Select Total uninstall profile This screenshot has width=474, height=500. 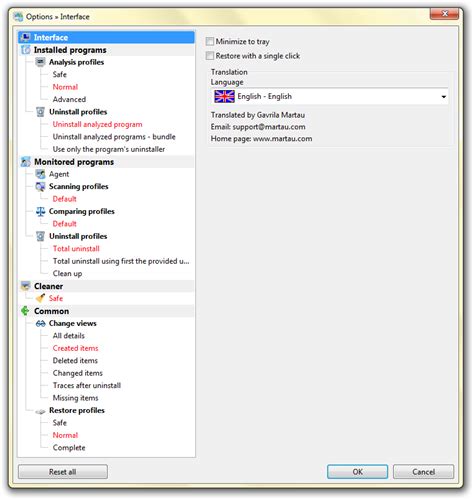[76, 249]
